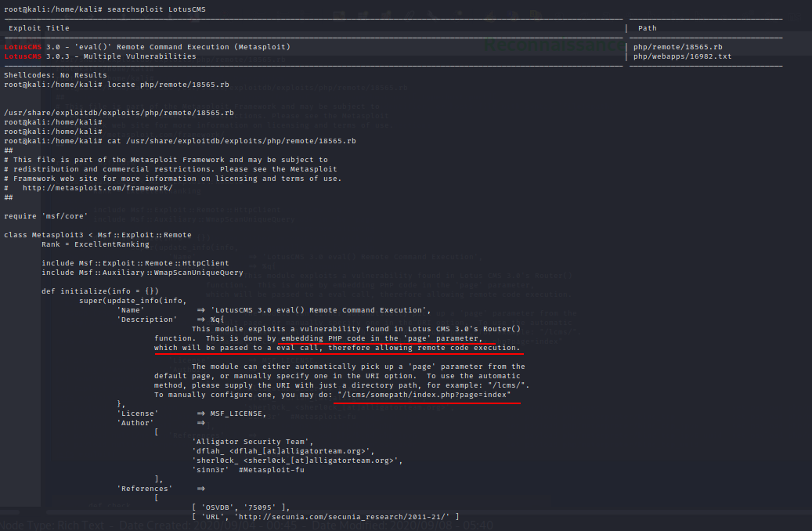Screen dimensions: 812x531
Task: Click the 'Description' hash key
Action: pos(147,319)
